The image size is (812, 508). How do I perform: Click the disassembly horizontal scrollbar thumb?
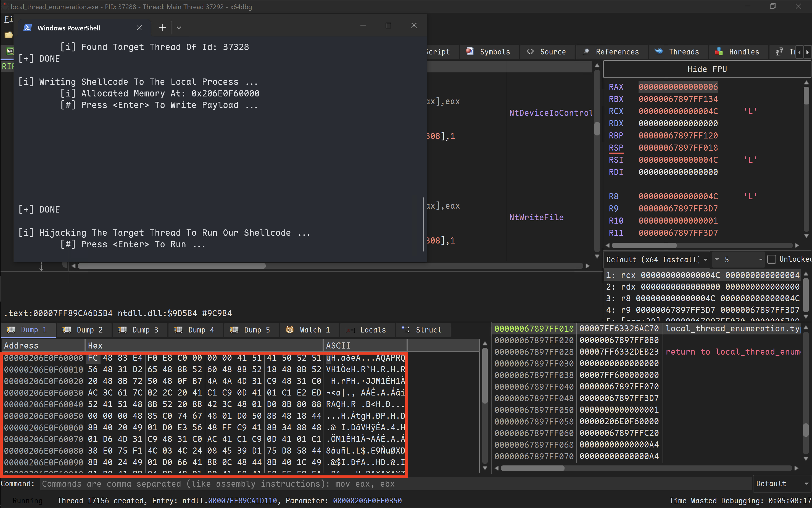(172, 266)
